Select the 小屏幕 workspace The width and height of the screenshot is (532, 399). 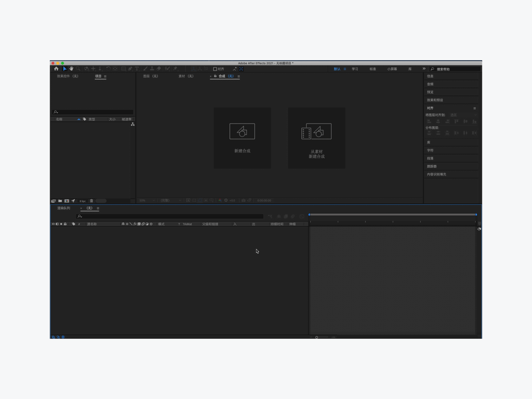tap(392, 69)
